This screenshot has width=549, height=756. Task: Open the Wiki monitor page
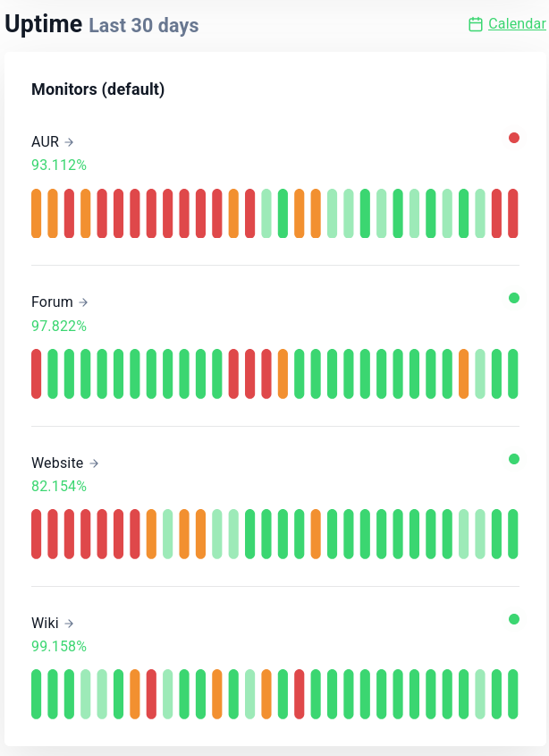pyautogui.click(x=45, y=623)
